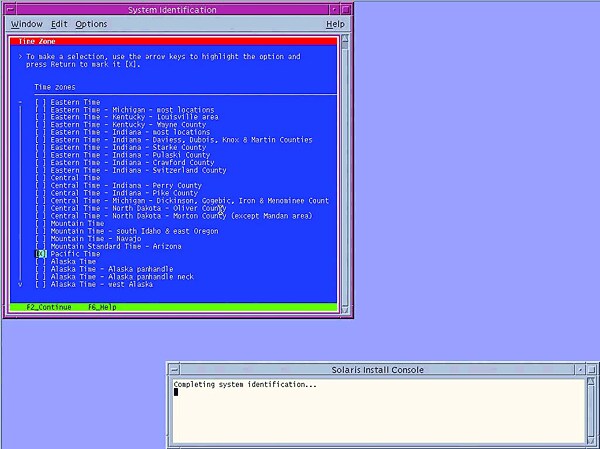Check the Mountain Time - Navajo option
Image resolution: width=600 pixels, height=449 pixels.
(x=41, y=239)
